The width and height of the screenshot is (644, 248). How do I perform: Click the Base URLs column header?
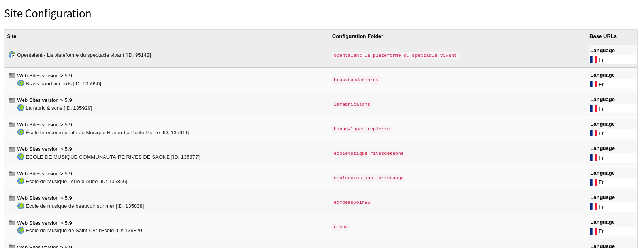[x=603, y=36]
